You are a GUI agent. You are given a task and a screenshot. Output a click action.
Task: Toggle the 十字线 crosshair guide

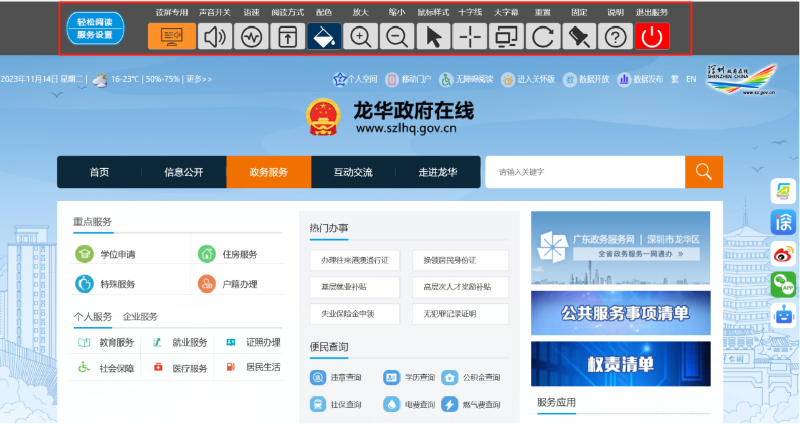(470, 36)
